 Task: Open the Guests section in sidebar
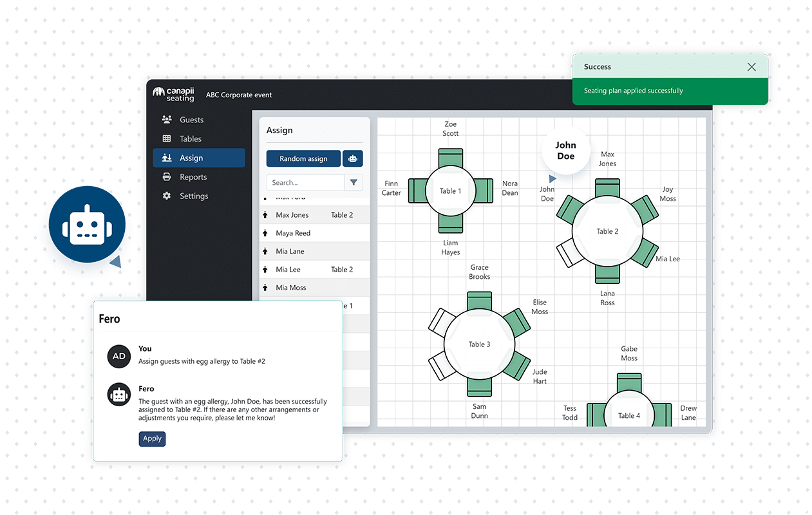click(198, 120)
